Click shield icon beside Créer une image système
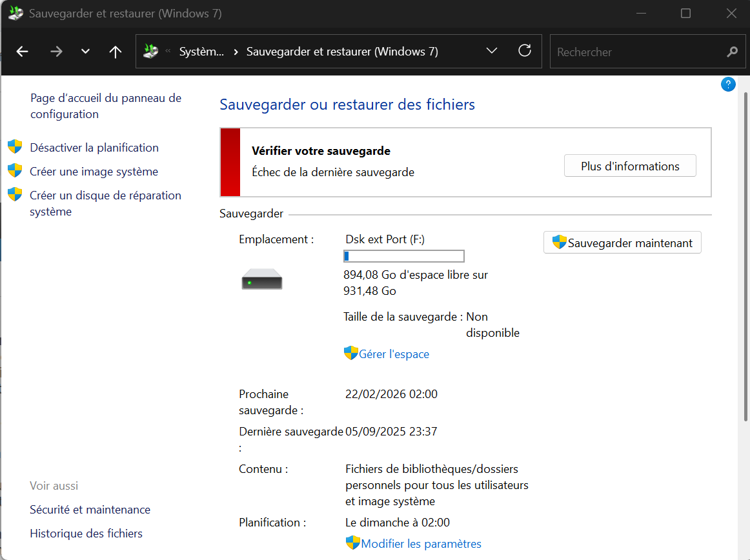Image resolution: width=750 pixels, height=560 pixels. tap(15, 170)
